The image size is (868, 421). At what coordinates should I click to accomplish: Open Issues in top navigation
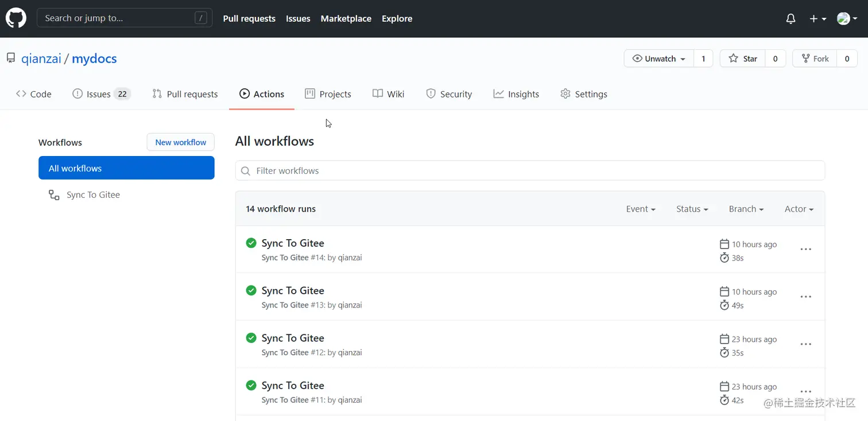pyautogui.click(x=298, y=18)
